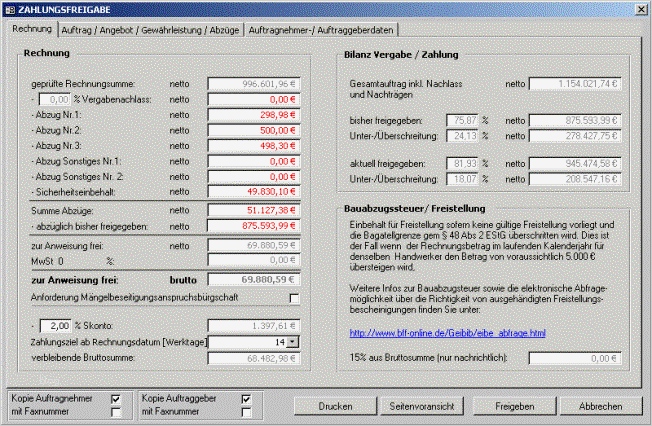Viewport: 652px width, 426px height.
Task: Click the 18,07 % Unter-/Überschreitung field
Action: tap(462, 179)
